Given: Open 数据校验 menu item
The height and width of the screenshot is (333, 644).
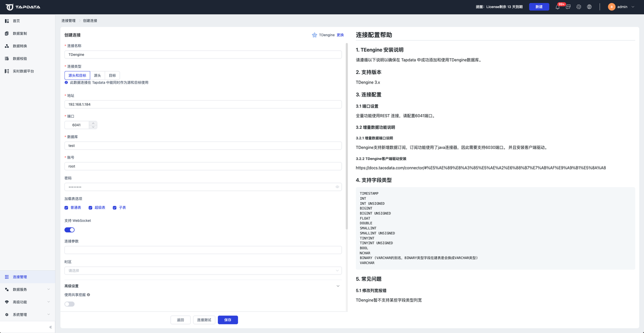Looking at the screenshot, I should click(x=28, y=58).
